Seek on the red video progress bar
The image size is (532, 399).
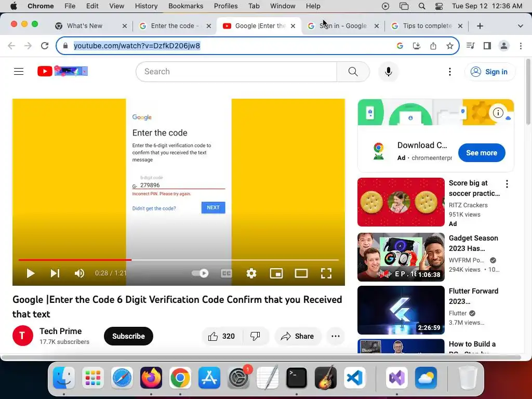click(x=179, y=260)
